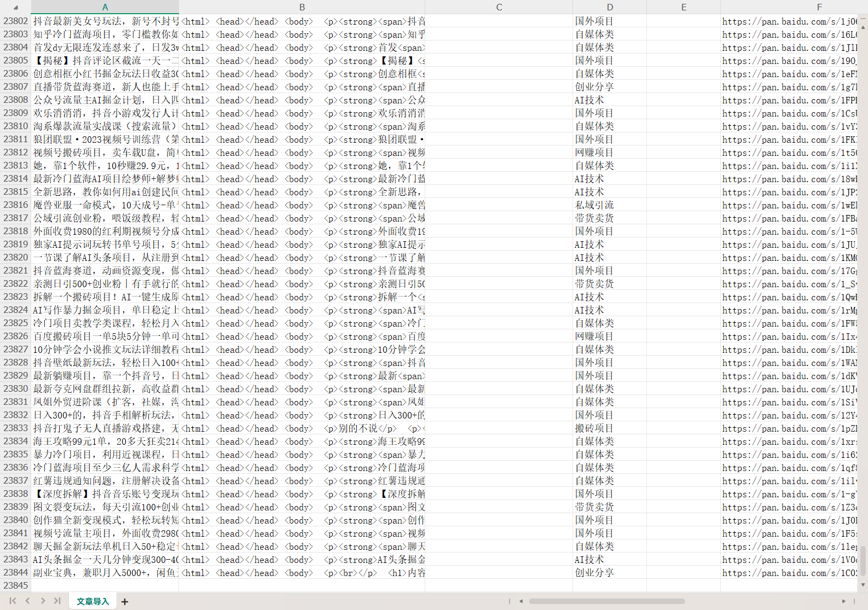The height and width of the screenshot is (610, 868).
Task: Go to the previous sheet tab
Action: 27,601
